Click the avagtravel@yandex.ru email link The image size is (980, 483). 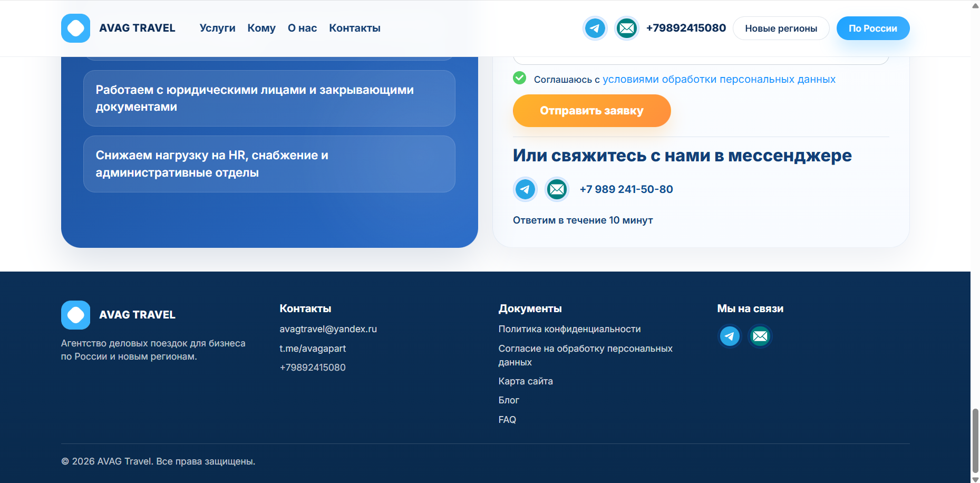328,329
